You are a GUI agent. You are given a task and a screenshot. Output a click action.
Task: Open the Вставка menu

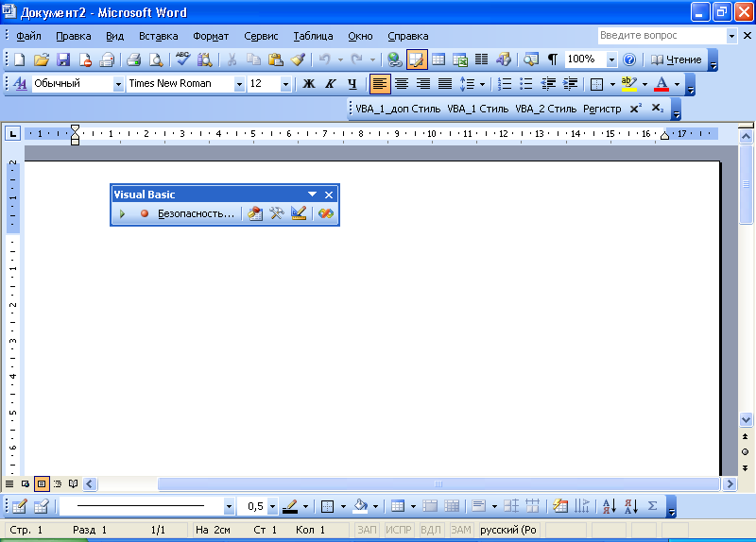[x=158, y=36]
